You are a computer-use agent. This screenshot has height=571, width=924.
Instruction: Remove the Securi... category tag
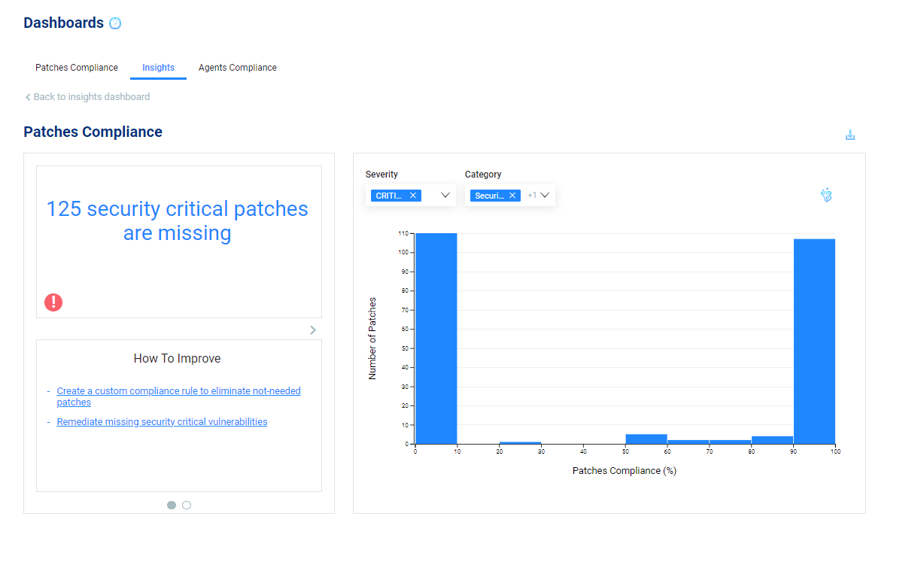point(512,196)
